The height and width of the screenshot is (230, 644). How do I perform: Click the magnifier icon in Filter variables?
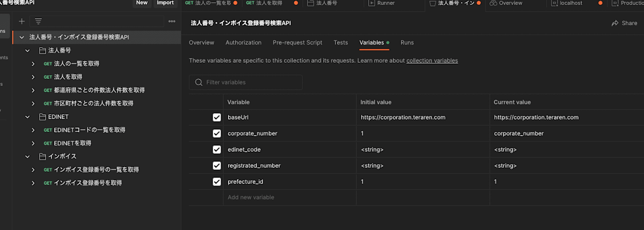199,82
